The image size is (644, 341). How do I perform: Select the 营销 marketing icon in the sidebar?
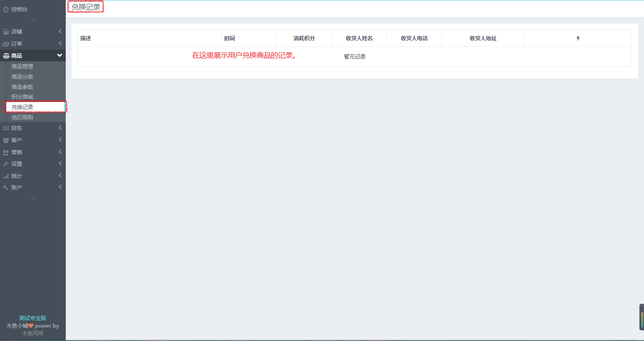point(5,152)
